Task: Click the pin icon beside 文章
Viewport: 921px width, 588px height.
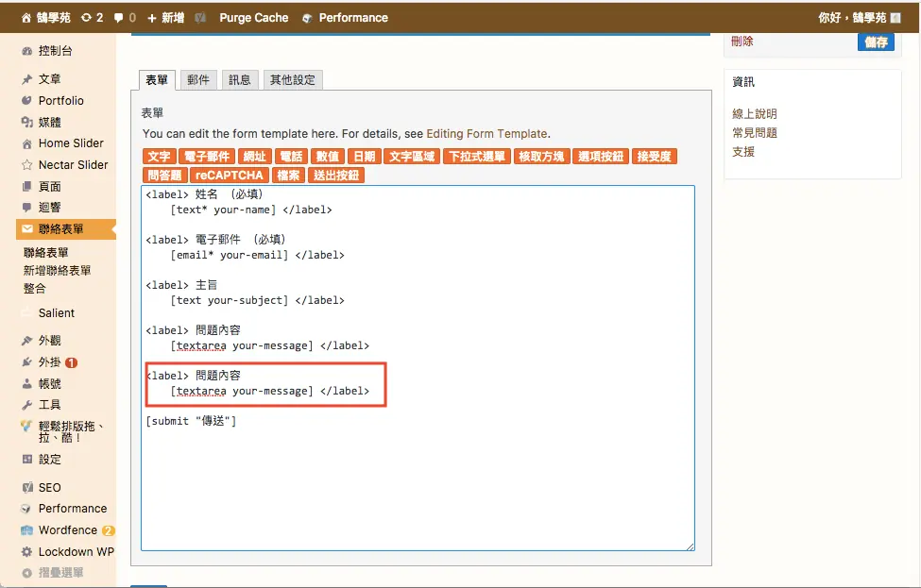Action: (27, 79)
